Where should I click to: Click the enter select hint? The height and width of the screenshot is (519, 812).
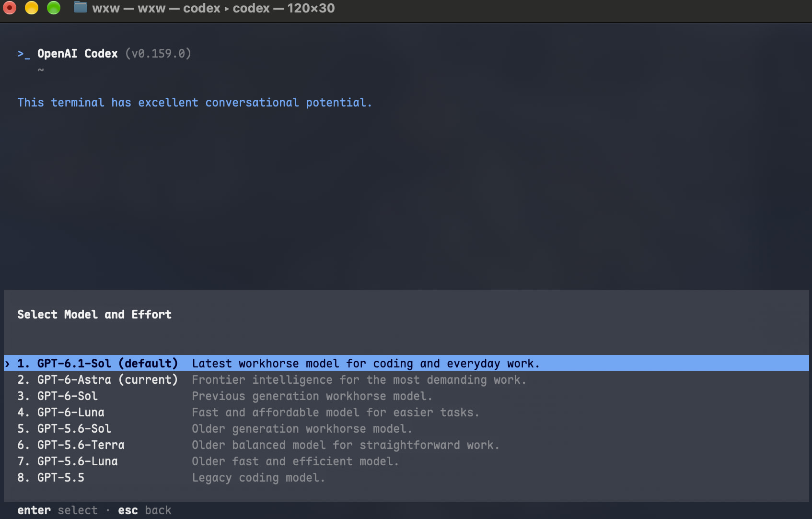[58, 510]
